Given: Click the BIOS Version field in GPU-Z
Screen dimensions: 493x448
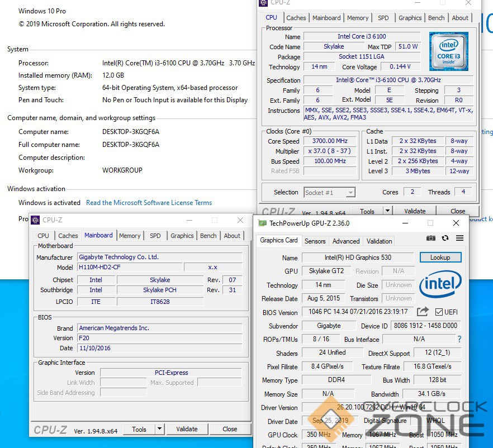Looking at the screenshot, I should pyautogui.click(x=358, y=312).
